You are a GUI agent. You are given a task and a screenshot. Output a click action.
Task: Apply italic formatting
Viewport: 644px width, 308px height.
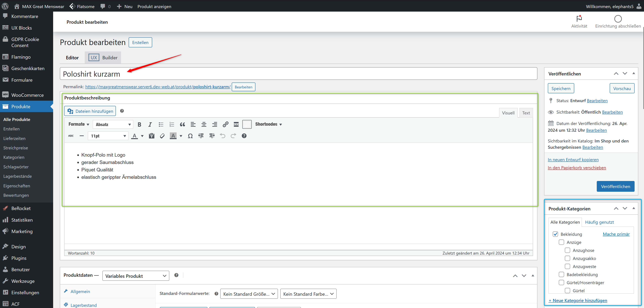tap(150, 124)
